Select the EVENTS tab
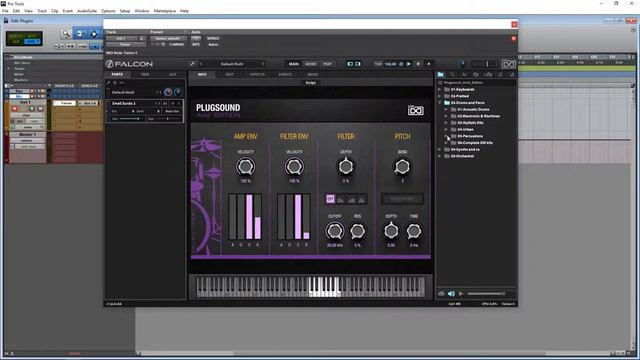 point(285,75)
